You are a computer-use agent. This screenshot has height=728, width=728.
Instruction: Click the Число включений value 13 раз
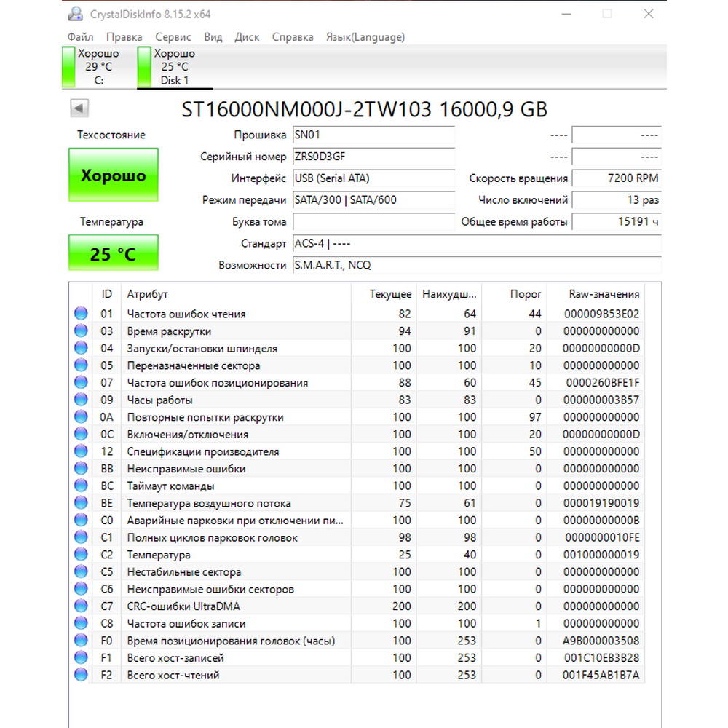(617, 200)
